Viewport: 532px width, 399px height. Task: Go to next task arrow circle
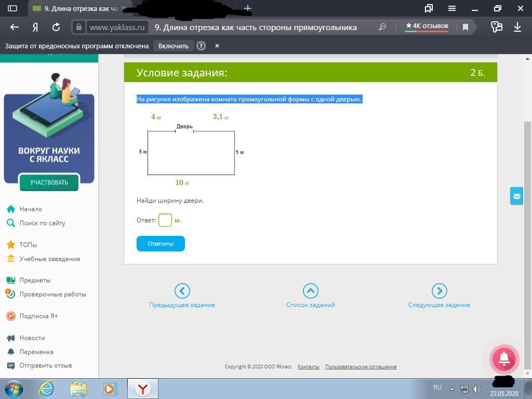(x=439, y=291)
